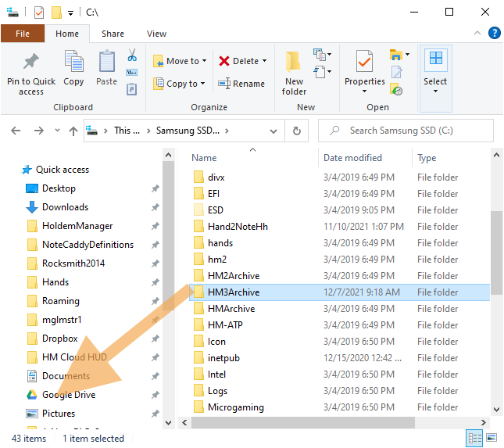Screen dimensions: 504x448
Task: Go Forward with the right arrow
Action: (39, 131)
